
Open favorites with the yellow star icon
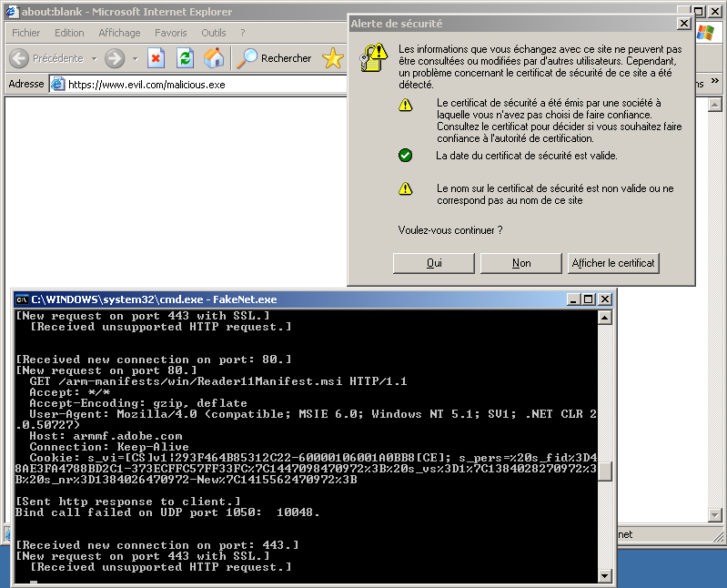333,58
